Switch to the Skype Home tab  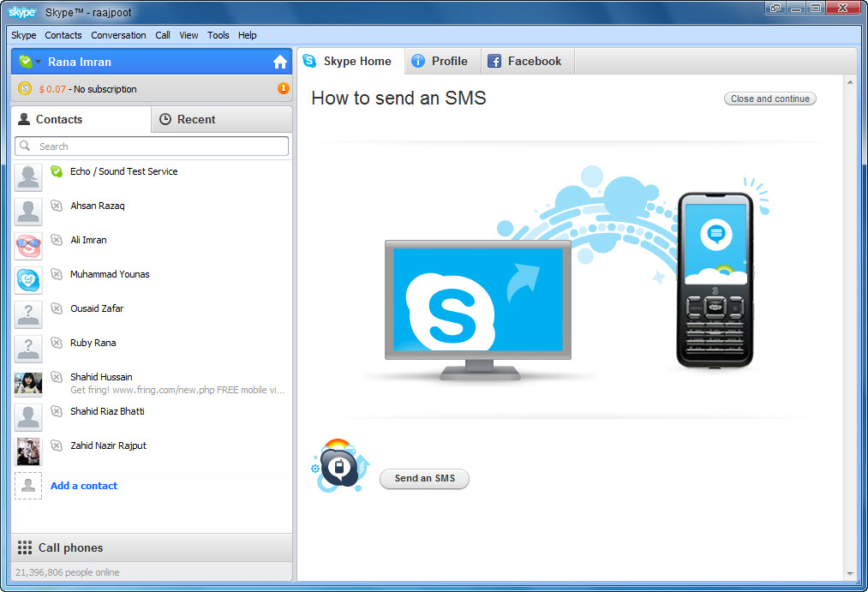350,61
